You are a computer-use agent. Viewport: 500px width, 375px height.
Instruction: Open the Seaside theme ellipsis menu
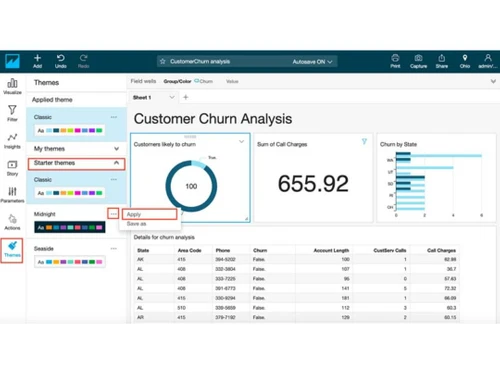[114, 248]
